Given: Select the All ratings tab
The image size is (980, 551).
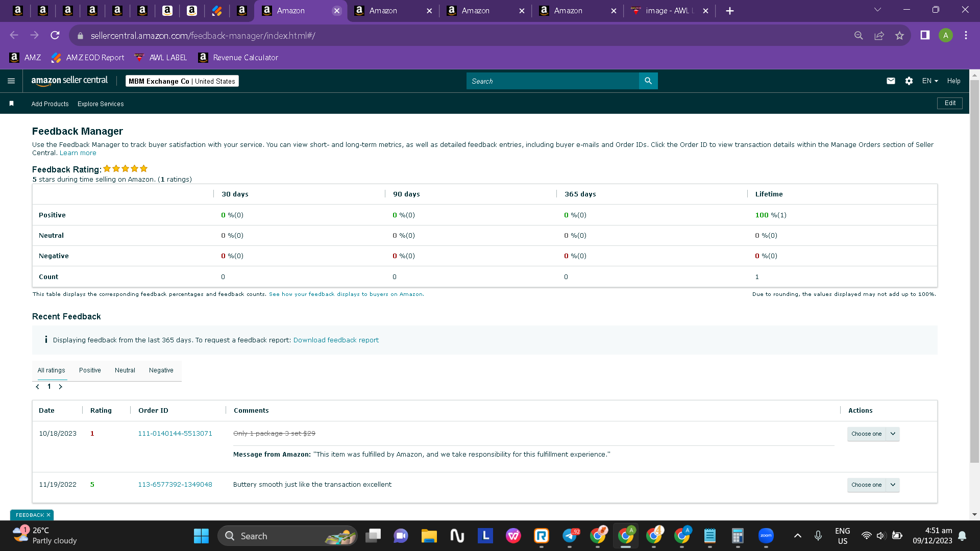Looking at the screenshot, I should click(51, 370).
